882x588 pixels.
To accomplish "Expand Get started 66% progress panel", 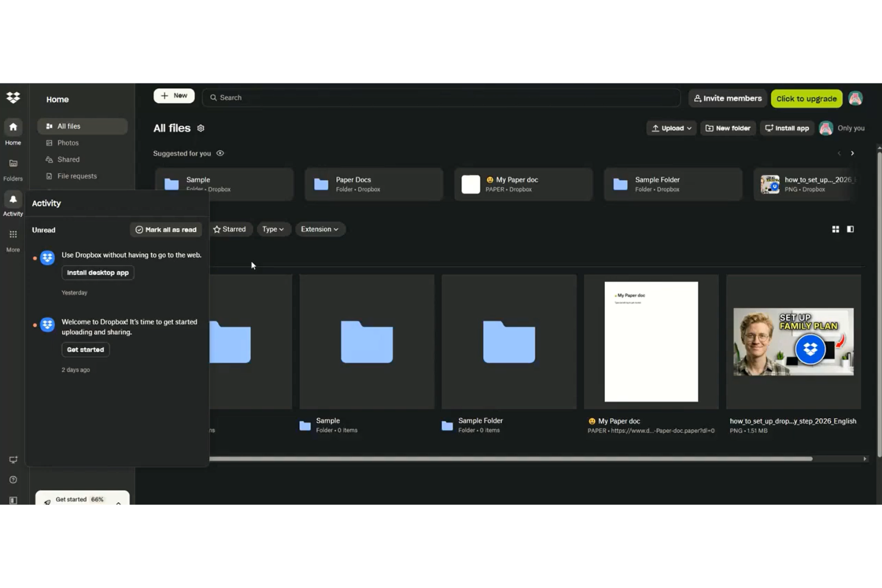I will click(119, 502).
